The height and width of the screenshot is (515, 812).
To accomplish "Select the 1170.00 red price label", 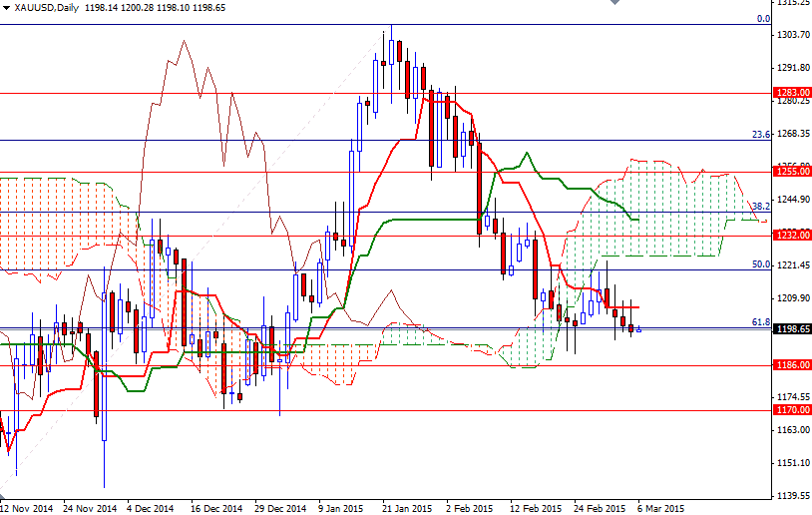I will click(792, 409).
